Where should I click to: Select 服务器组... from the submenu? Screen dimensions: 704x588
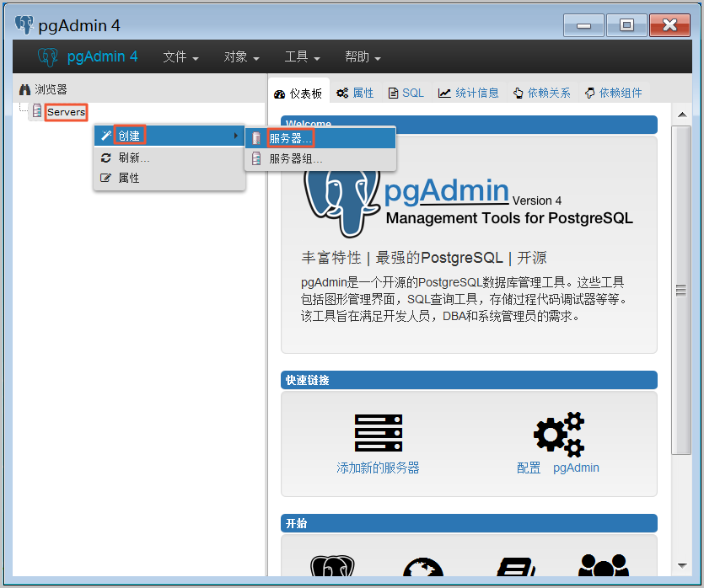[x=320, y=158]
